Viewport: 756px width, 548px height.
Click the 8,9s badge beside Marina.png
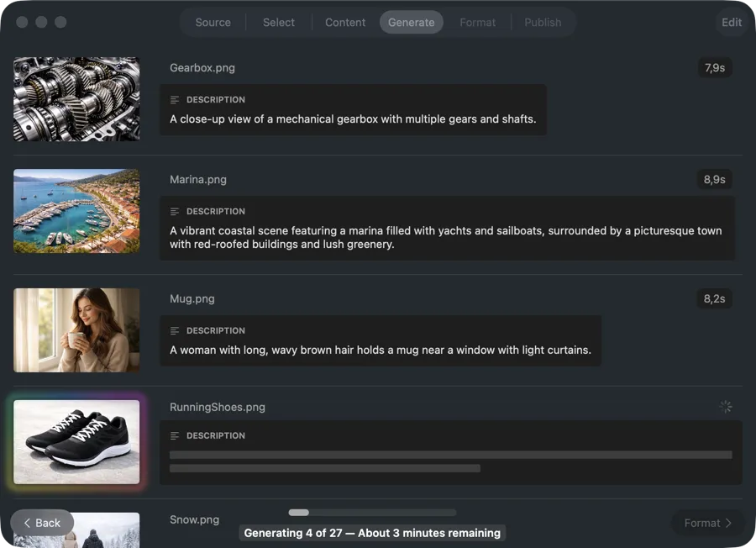tap(715, 179)
